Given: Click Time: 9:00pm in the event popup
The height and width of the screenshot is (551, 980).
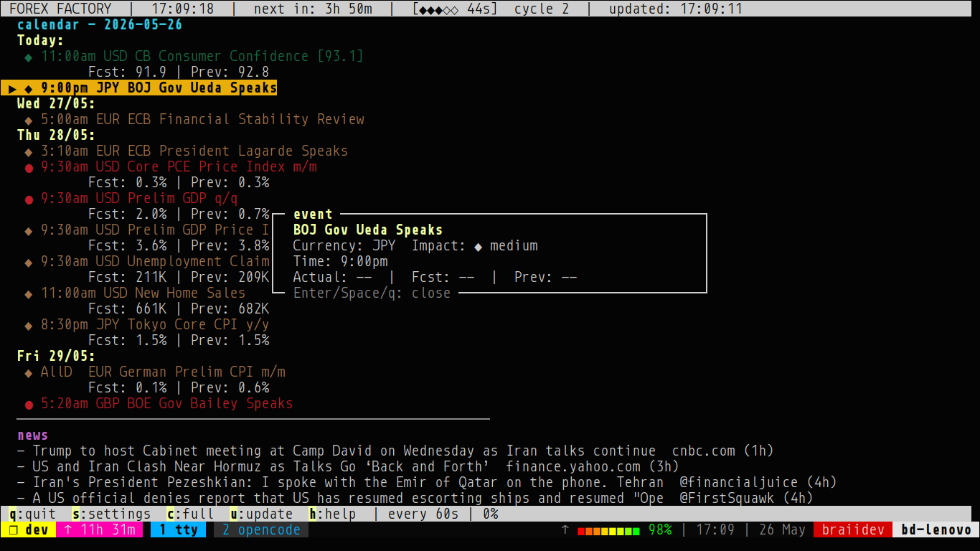Looking at the screenshot, I should tap(340, 261).
